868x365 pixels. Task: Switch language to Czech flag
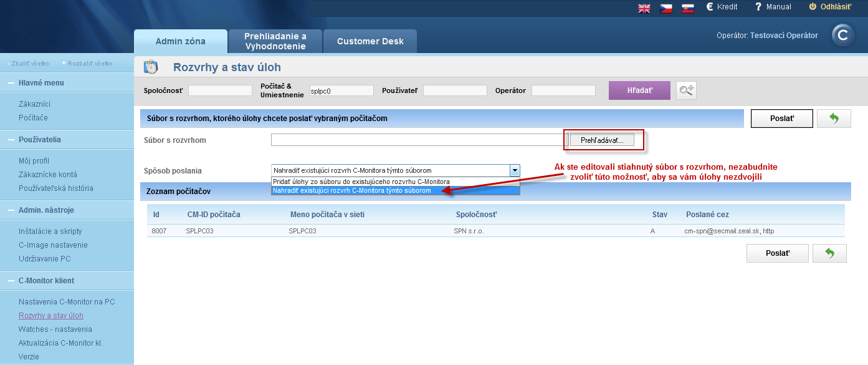666,8
